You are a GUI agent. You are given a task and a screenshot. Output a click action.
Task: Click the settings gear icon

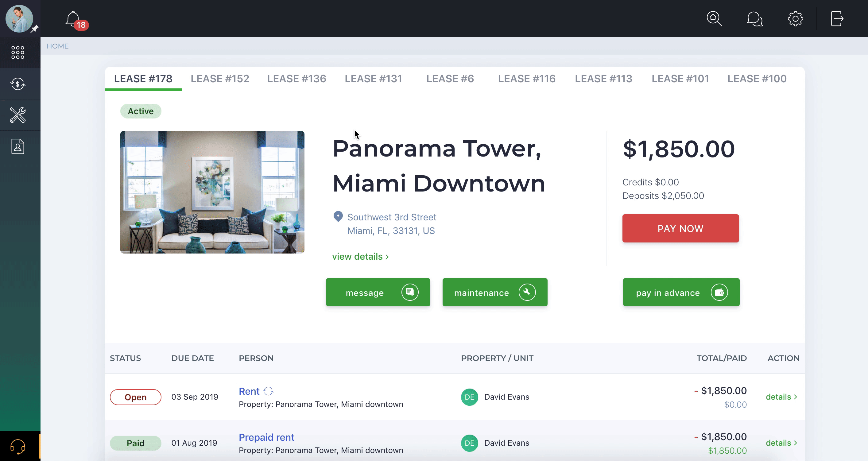[x=795, y=18]
